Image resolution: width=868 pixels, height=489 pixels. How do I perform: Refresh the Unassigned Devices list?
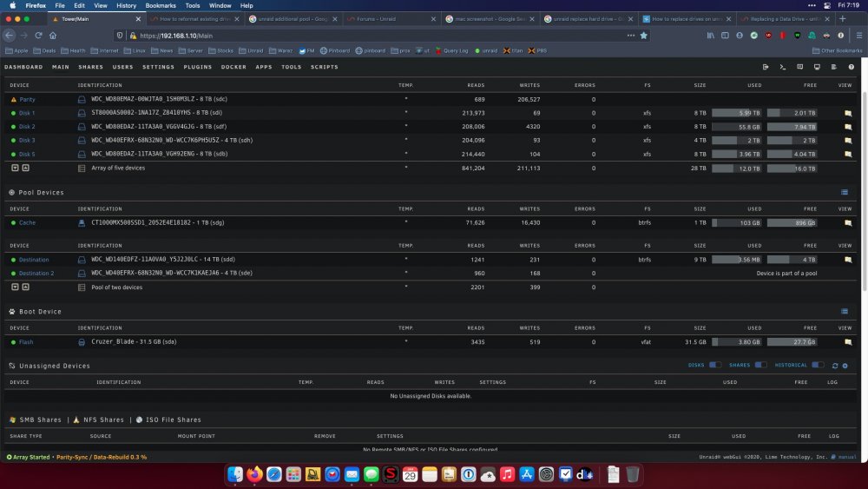(835, 366)
